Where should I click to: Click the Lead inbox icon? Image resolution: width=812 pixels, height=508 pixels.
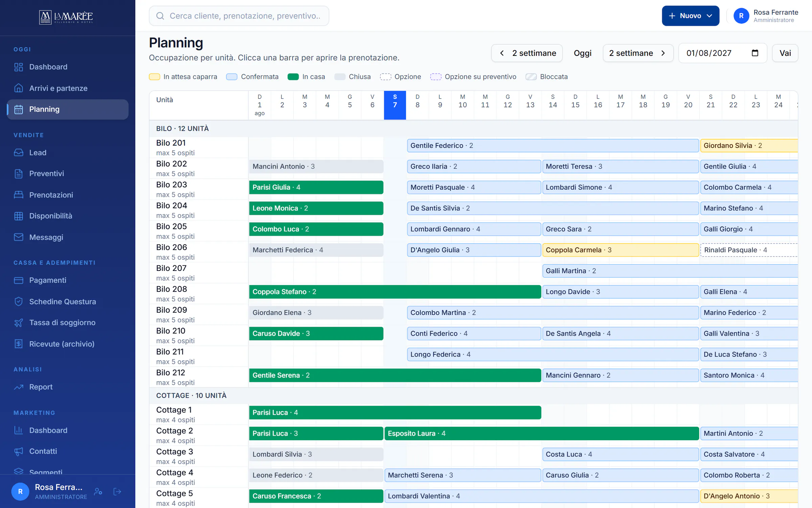click(x=19, y=153)
